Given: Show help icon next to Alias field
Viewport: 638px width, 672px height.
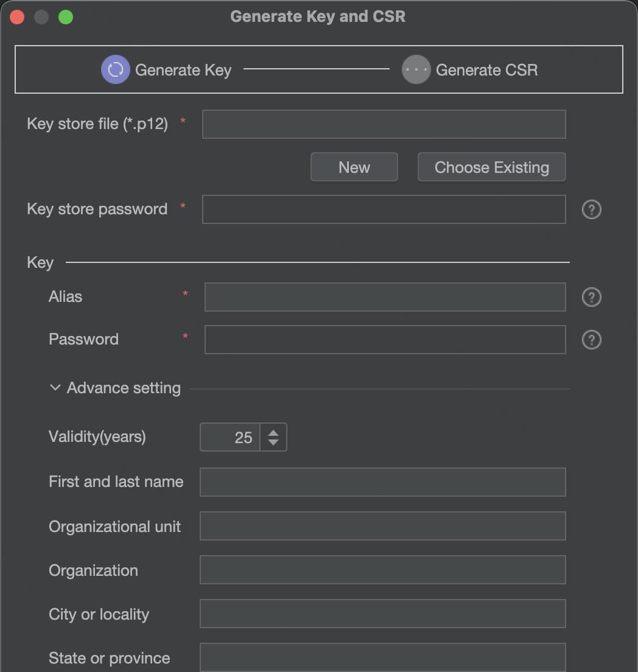Looking at the screenshot, I should [x=591, y=297].
